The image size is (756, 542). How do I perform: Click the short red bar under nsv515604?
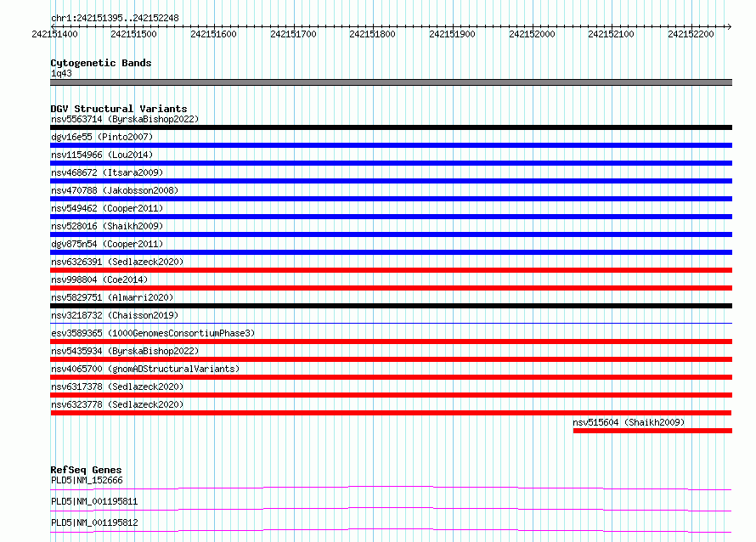653,431
